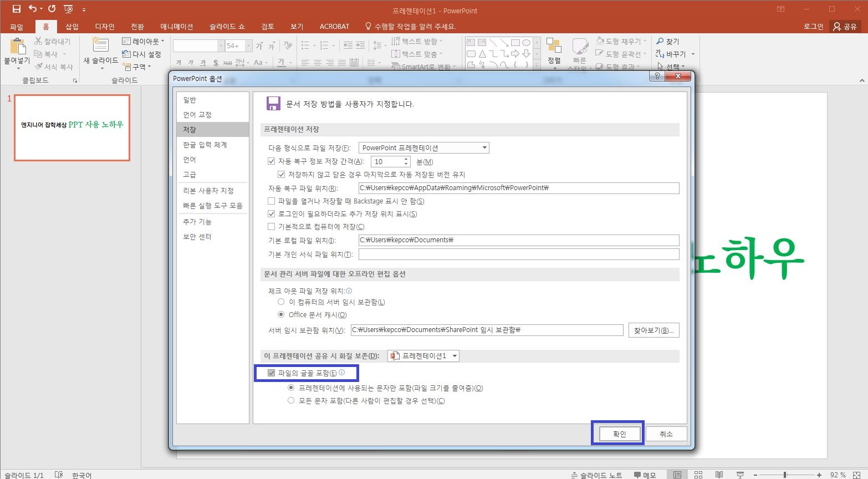Click the New Slide (새 슬라이드) icon
This screenshot has width=868, height=479.
(x=100, y=45)
